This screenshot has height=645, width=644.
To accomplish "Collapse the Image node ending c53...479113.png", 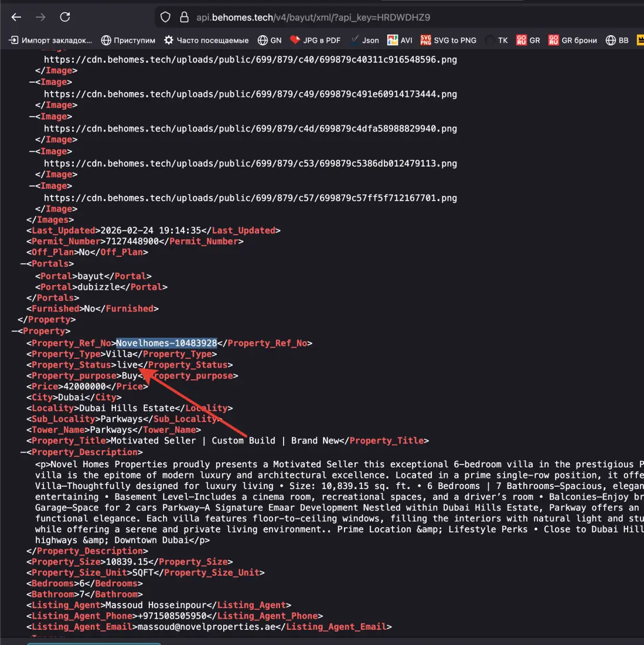I will click(32, 152).
